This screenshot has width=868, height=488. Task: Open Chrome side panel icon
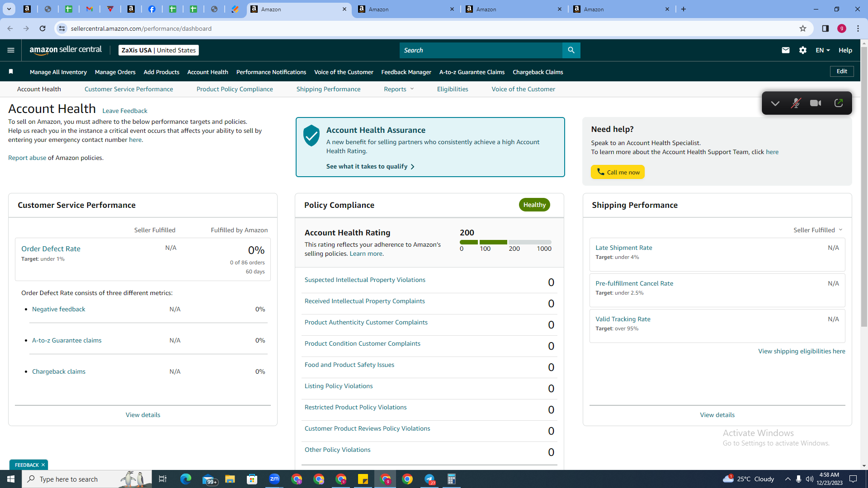point(826,28)
